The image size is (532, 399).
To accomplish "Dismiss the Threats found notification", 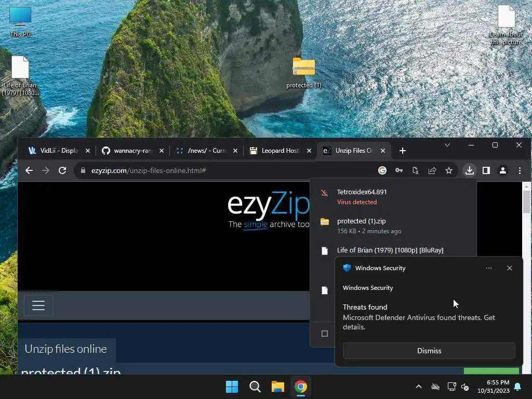I will coord(429,351).
